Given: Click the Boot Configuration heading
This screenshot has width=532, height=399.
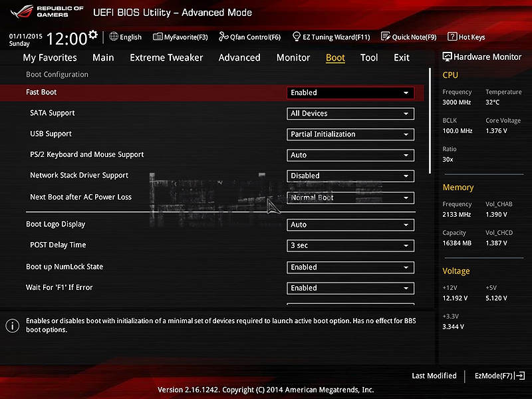Looking at the screenshot, I should click(x=57, y=74).
